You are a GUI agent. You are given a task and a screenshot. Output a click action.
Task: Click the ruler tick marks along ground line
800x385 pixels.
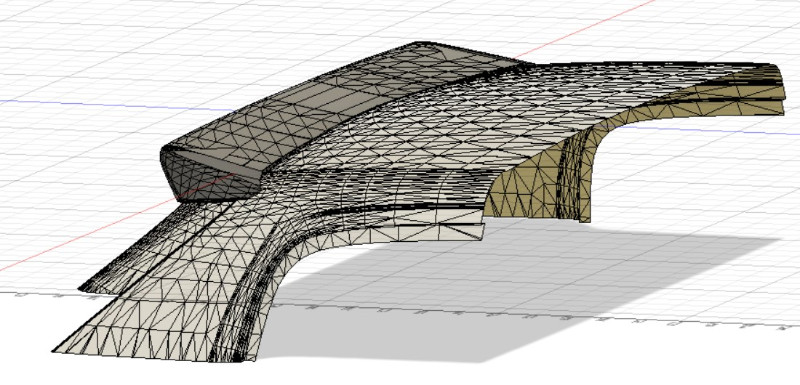[x=408, y=309]
